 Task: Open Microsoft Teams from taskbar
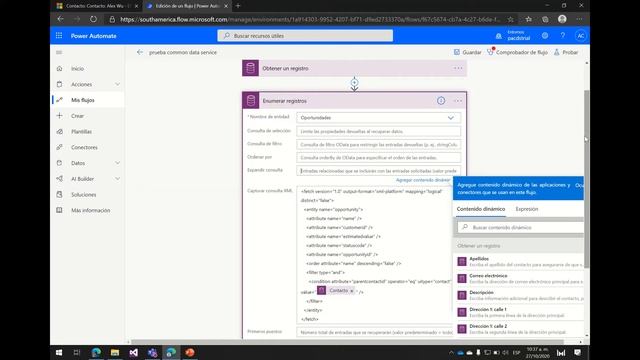coord(152,352)
